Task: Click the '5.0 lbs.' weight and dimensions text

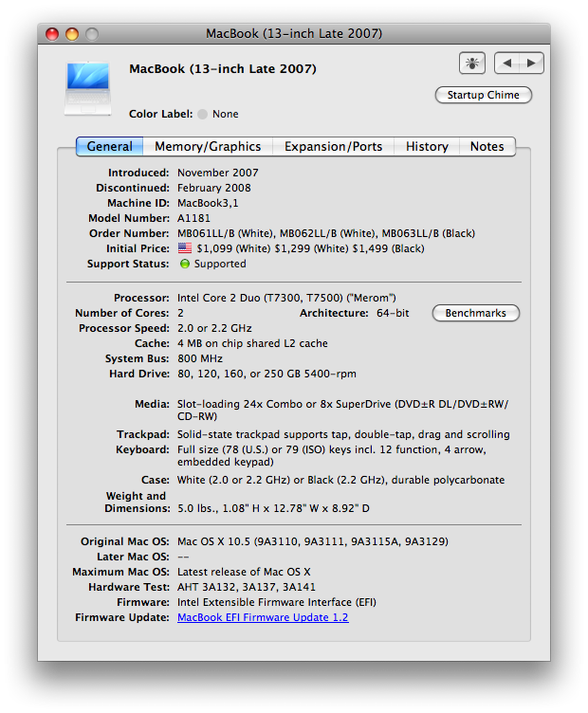Action: pyautogui.click(x=273, y=508)
